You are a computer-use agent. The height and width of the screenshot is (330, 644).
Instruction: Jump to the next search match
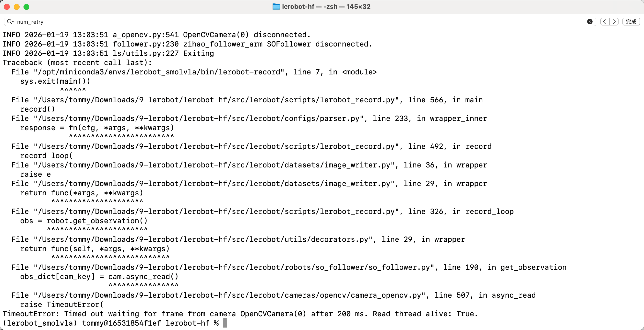[x=614, y=22]
